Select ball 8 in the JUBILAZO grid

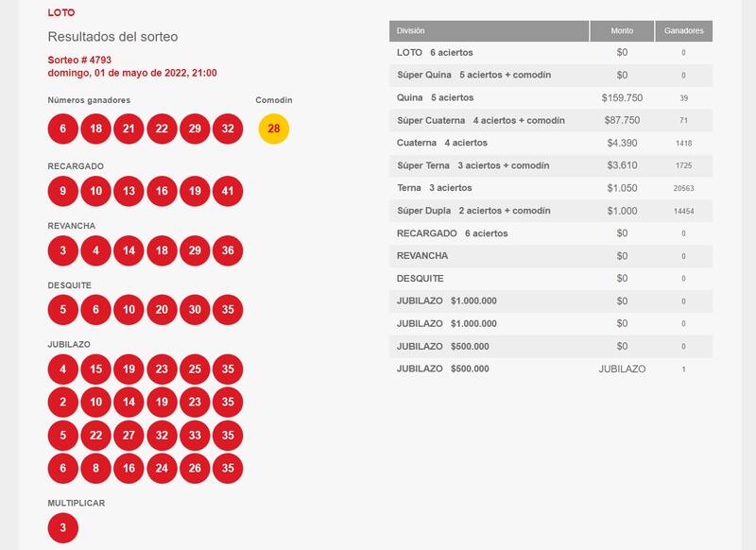96,468
